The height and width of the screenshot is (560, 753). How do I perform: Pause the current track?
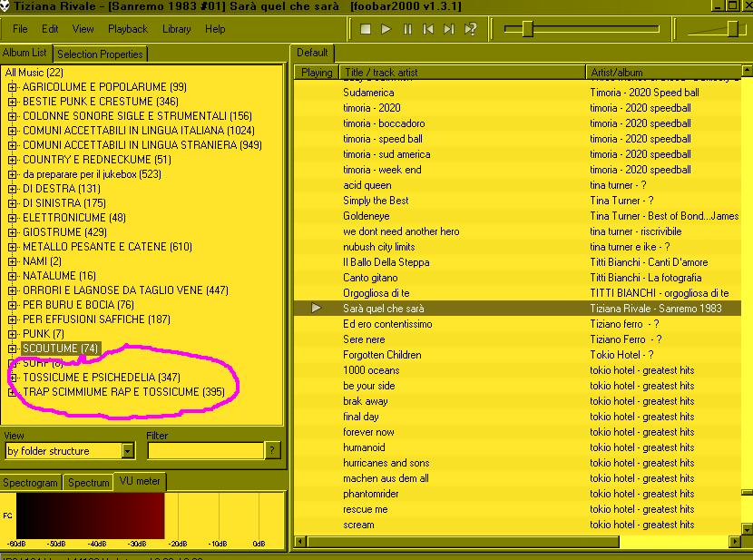point(407,29)
